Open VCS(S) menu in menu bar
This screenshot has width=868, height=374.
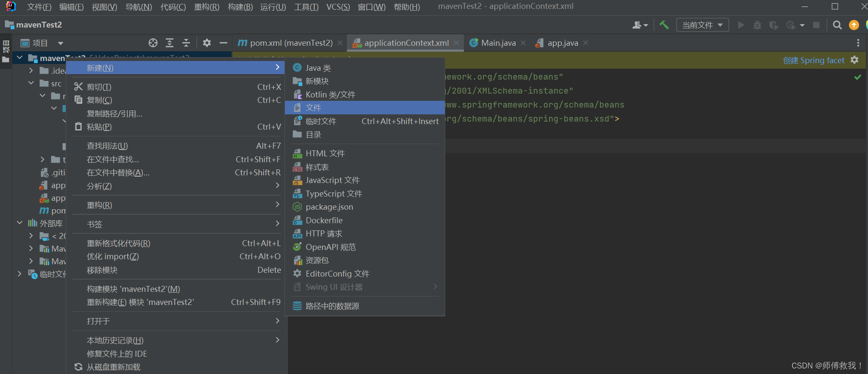coord(338,7)
